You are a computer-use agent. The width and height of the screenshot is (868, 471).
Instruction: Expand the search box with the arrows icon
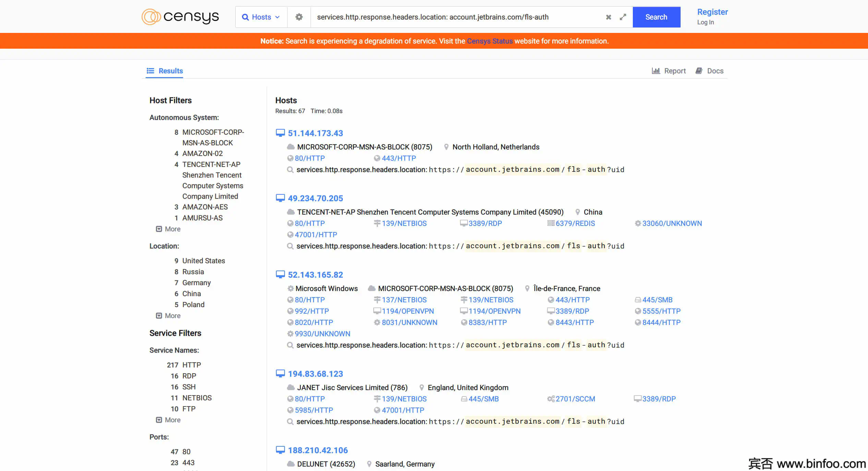click(623, 17)
